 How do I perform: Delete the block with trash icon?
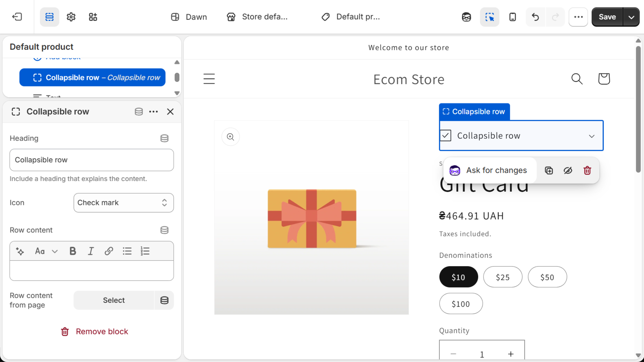tap(587, 171)
